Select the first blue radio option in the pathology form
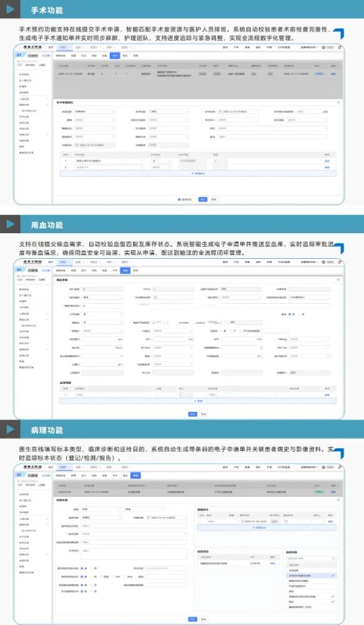The width and height of the screenshot is (364, 625). coord(82,568)
